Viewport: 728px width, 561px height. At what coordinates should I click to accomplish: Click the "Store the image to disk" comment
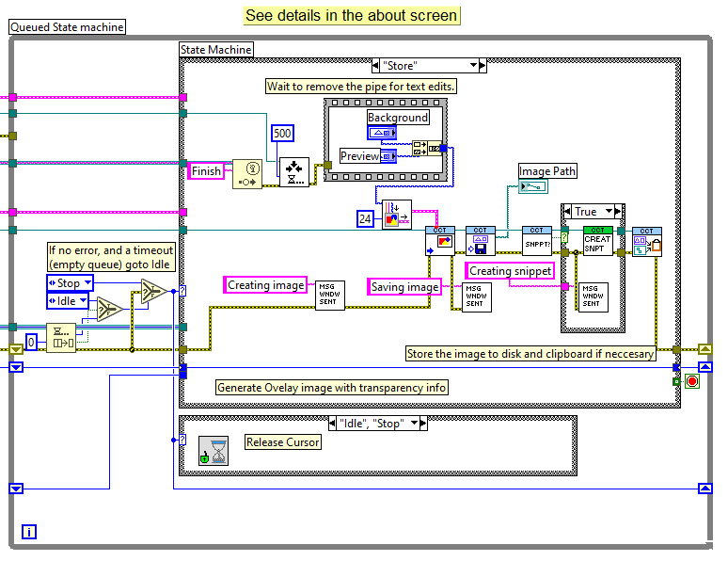tap(530, 354)
